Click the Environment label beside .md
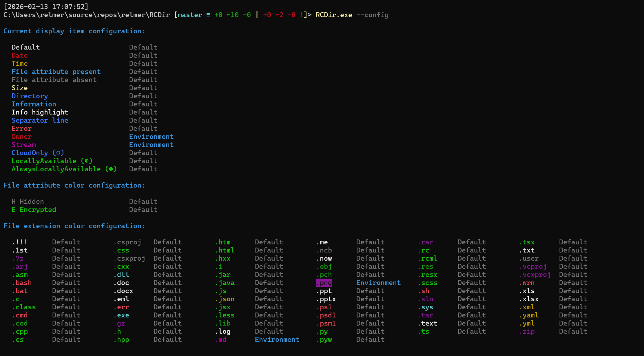 (x=277, y=339)
